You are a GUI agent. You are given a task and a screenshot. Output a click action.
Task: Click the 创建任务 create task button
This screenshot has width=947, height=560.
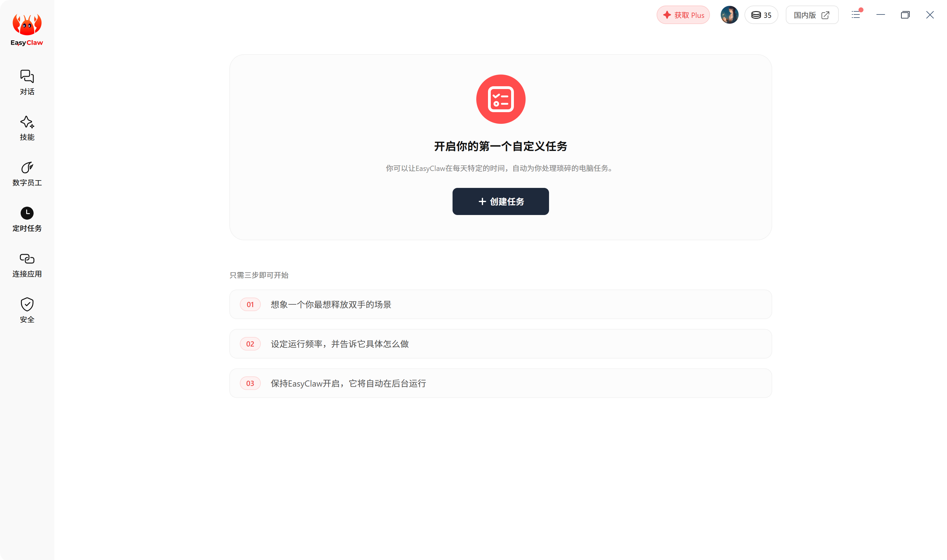501,201
